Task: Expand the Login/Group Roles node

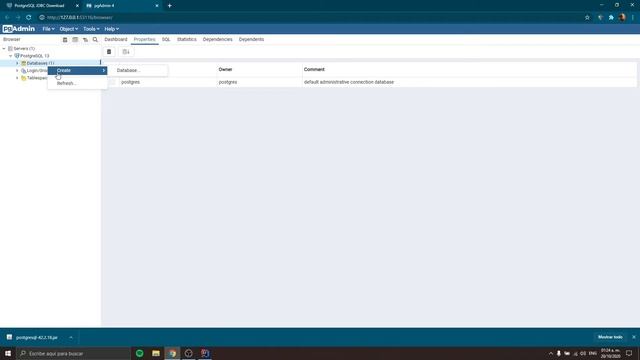Action: tap(17, 71)
